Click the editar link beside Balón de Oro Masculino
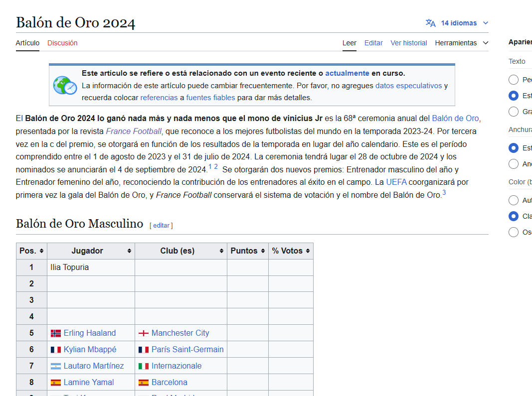This screenshot has height=396, width=532. click(161, 226)
